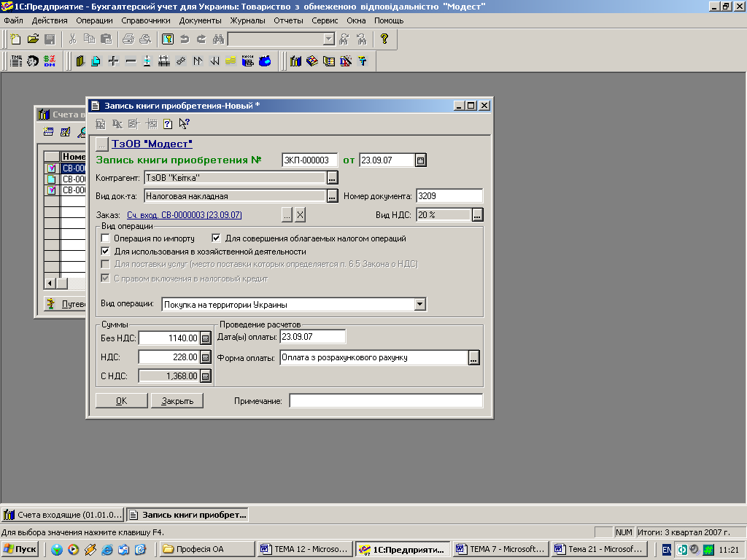
Task: Uncheck Для совершения облагаемых налогом операций
Action: 216,238
